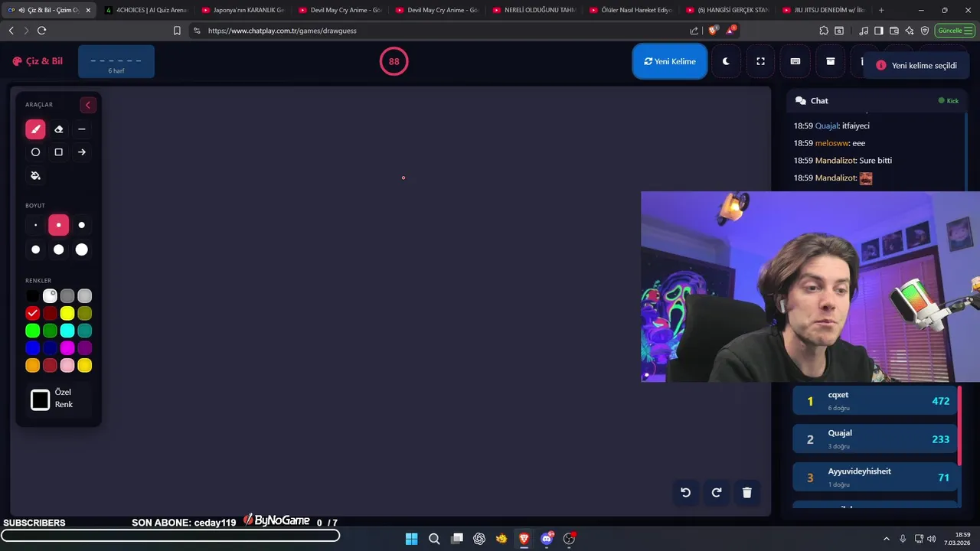Switch to the 4CHOICES AI Quiz Arena tab
Viewport: 980px width, 551px height.
(x=147, y=10)
